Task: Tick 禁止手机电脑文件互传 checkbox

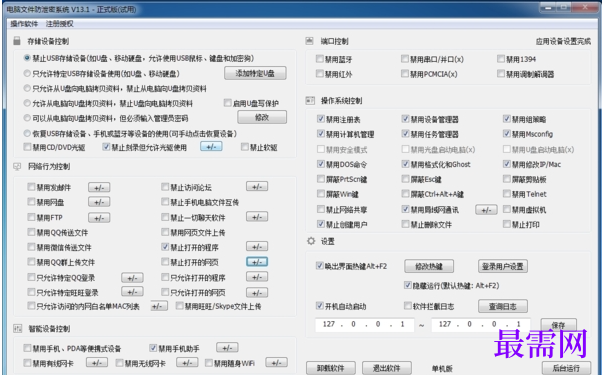Action: [165, 202]
